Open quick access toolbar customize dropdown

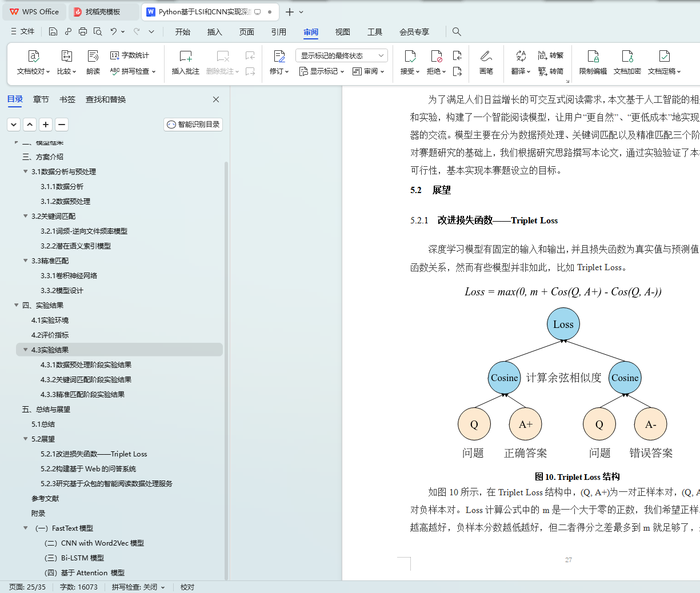[151, 31]
